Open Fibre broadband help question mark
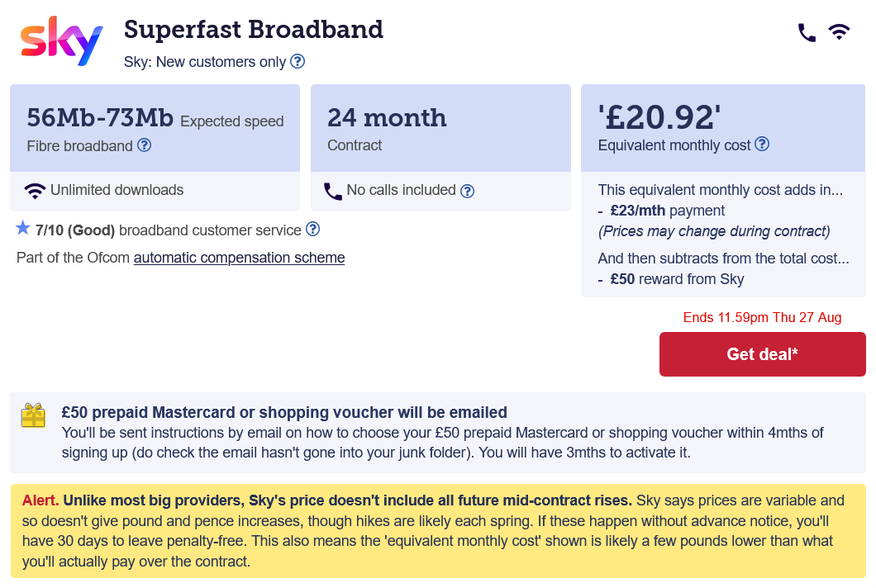 [144, 145]
